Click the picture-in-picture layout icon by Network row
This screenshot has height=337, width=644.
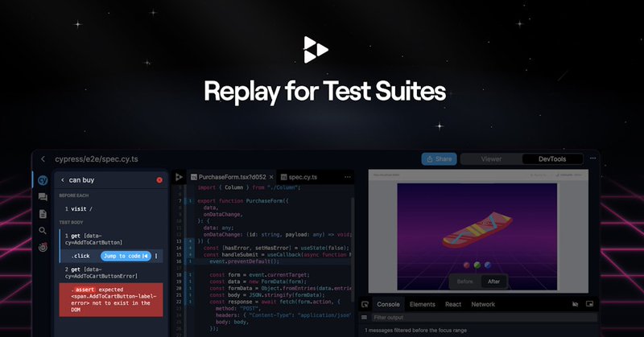pyautogui.click(x=589, y=304)
